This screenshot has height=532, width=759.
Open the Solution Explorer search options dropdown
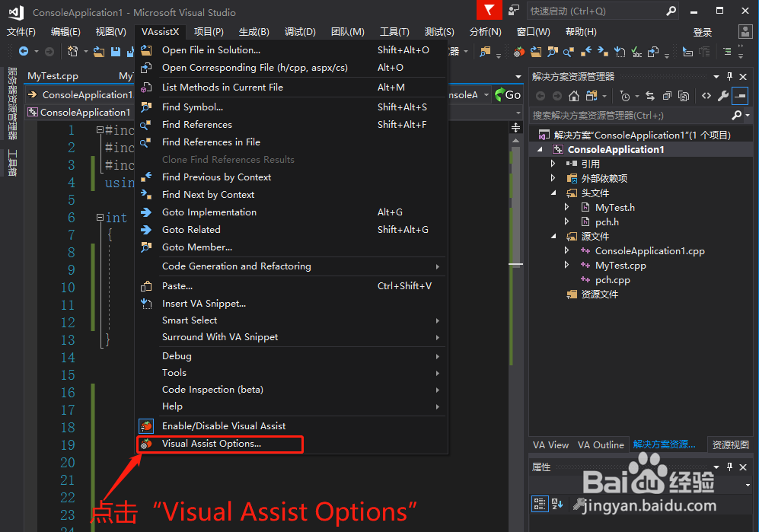click(748, 115)
